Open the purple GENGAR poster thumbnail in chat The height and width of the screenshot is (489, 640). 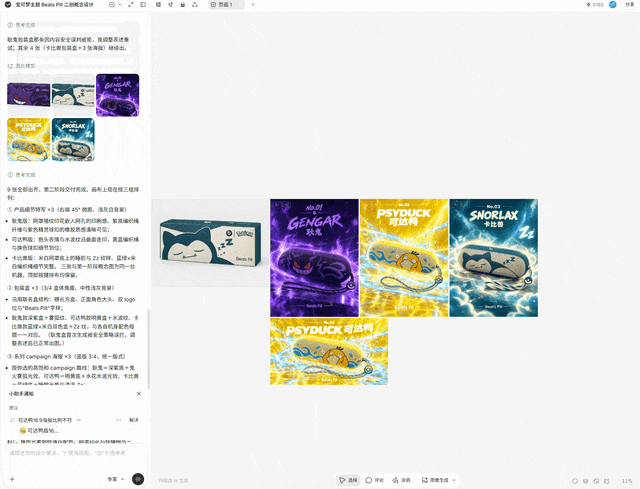tap(118, 95)
